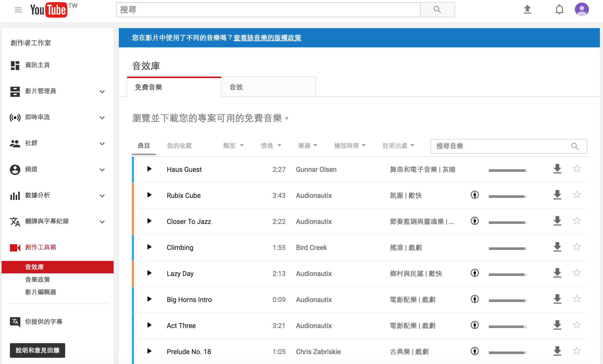The image size is (603, 364).
Task: Download the Haus Guest track
Action: click(557, 169)
